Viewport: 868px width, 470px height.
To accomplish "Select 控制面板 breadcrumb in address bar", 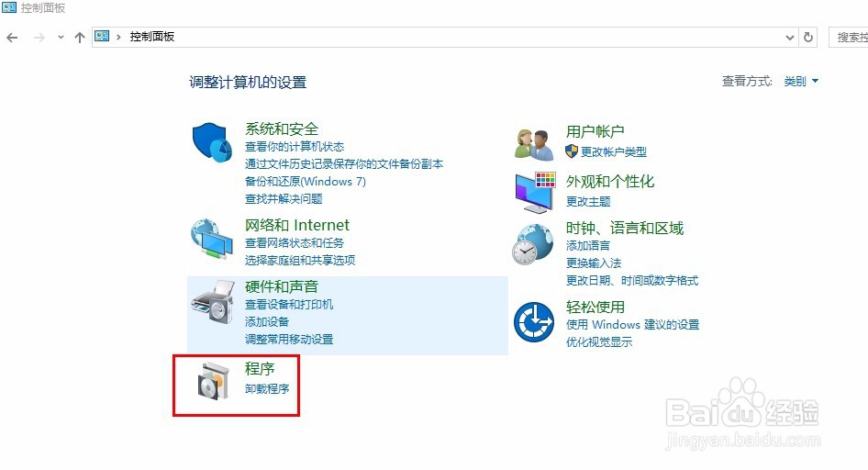I will [152, 37].
